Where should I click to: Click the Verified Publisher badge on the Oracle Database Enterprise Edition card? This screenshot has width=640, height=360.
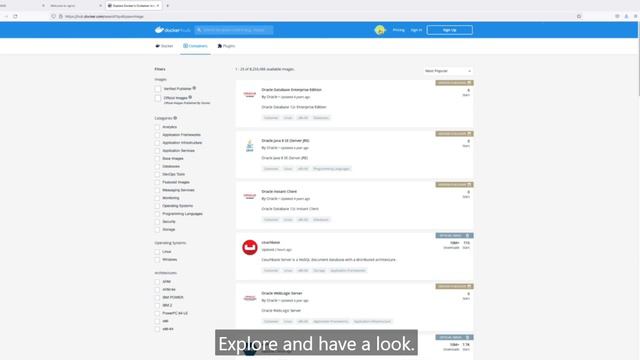[x=454, y=83]
